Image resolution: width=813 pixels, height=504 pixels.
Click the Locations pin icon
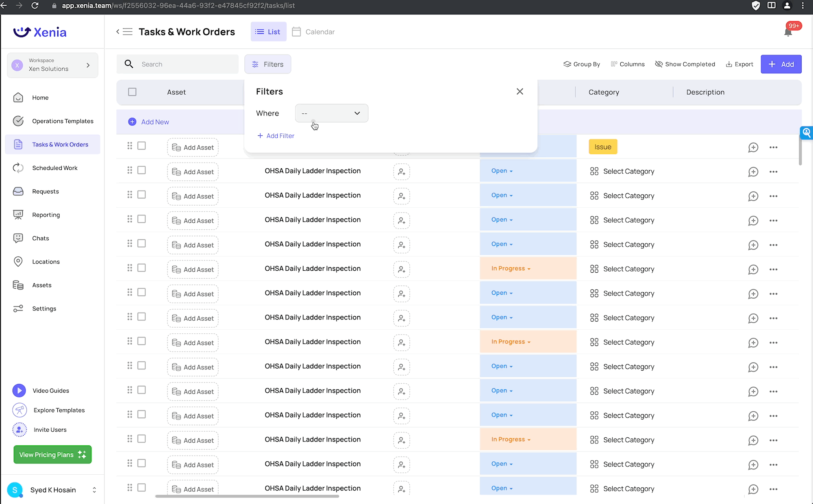[x=18, y=262]
